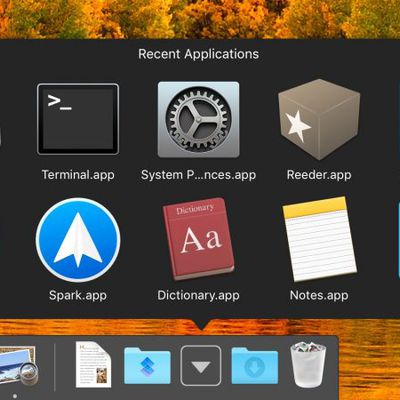Image resolution: width=400 pixels, height=400 pixels.
Task: Open the Trash in Dock
Action: click(x=308, y=365)
